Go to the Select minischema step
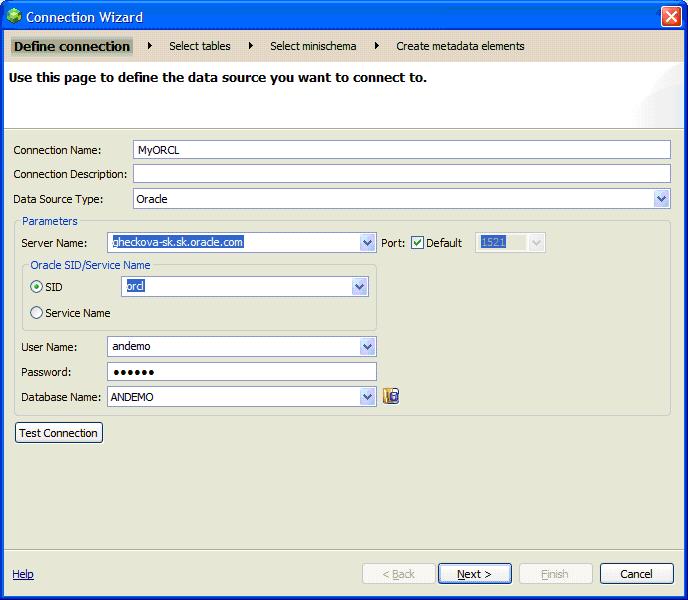This screenshot has width=688, height=600. [313, 46]
